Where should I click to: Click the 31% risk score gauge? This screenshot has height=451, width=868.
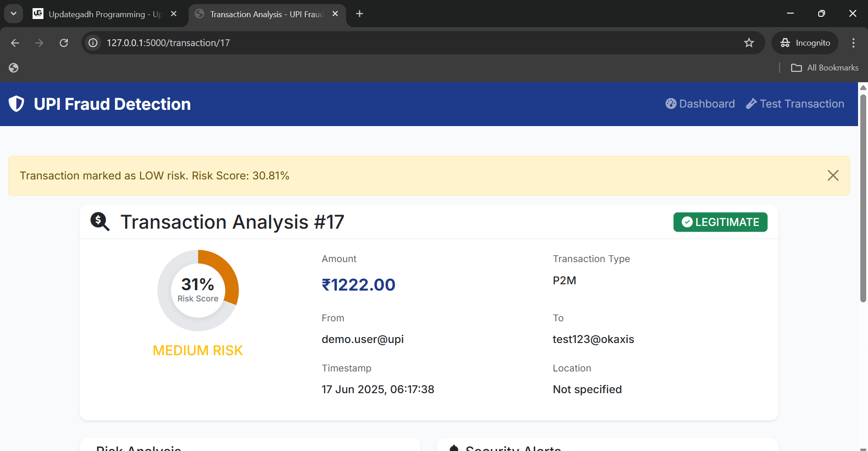pos(198,290)
